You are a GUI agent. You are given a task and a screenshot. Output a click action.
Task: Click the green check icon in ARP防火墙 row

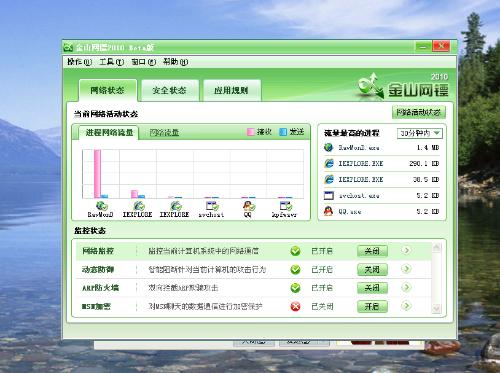point(295,288)
